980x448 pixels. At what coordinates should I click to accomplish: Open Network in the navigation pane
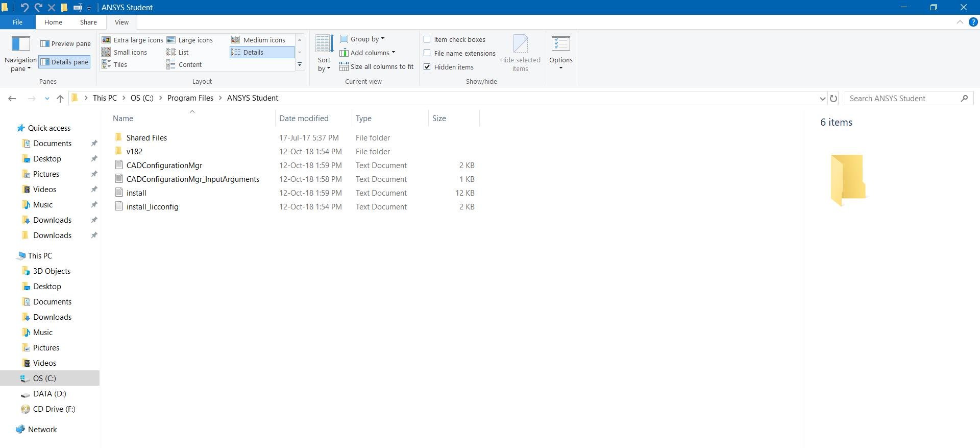pyautogui.click(x=42, y=430)
